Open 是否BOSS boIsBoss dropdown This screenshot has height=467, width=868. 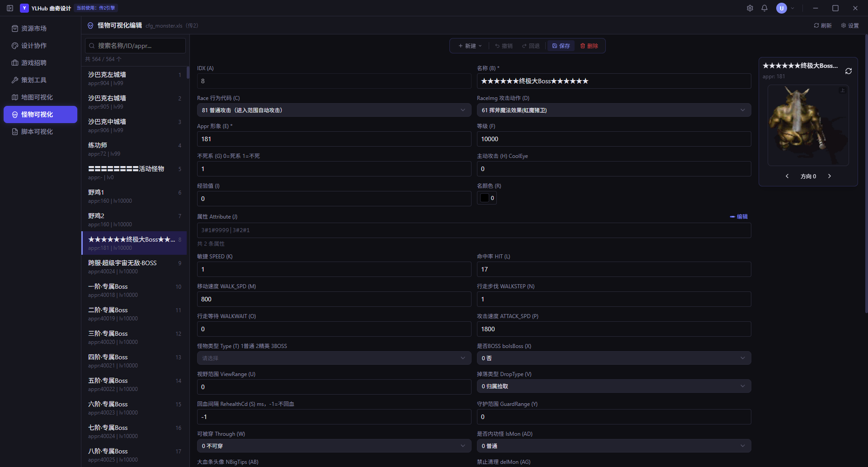tap(614, 358)
